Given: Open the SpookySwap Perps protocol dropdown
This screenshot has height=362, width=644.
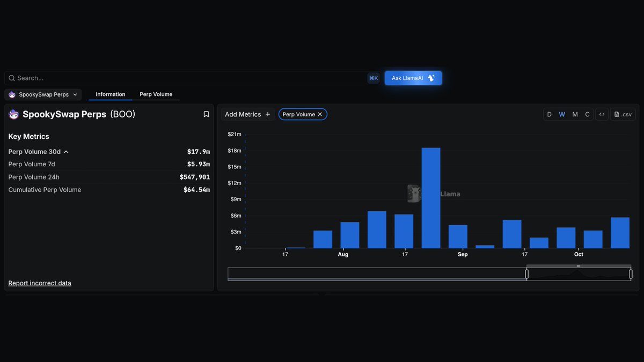Looking at the screenshot, I should click(x=43, y=94).
